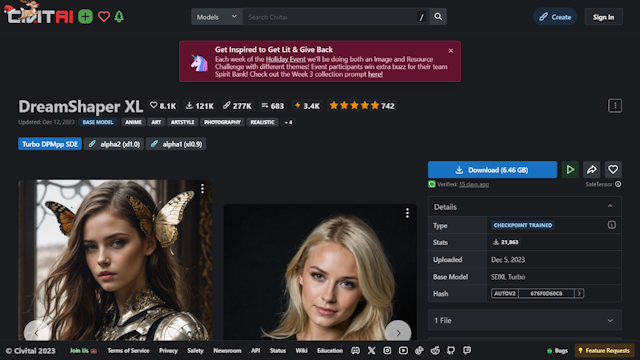Share the model via arrow icon

click(591, 169)
